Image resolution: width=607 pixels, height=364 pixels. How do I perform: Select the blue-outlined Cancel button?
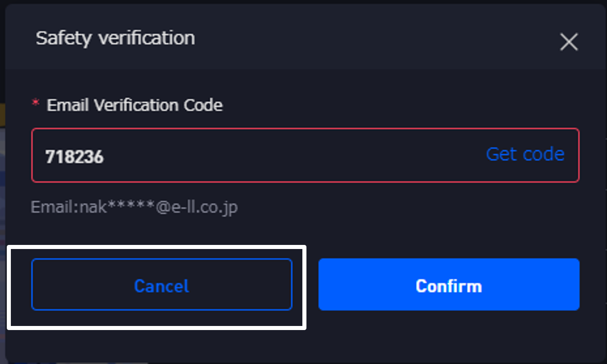pos(162,284)
